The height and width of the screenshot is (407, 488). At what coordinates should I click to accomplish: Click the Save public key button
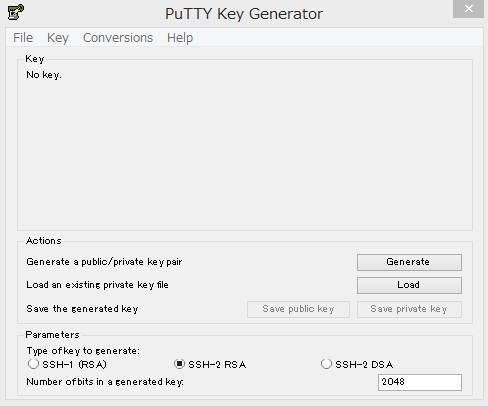pos(298,309)
